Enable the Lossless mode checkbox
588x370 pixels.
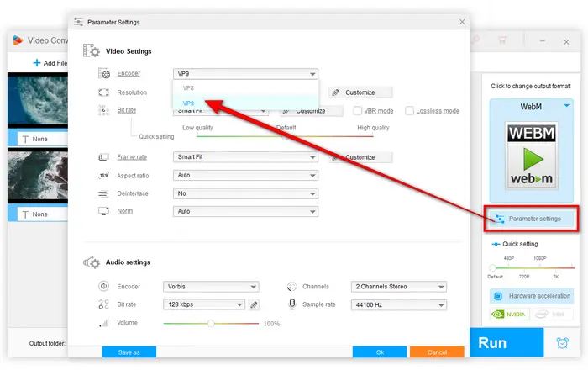(x=410, y=111)
